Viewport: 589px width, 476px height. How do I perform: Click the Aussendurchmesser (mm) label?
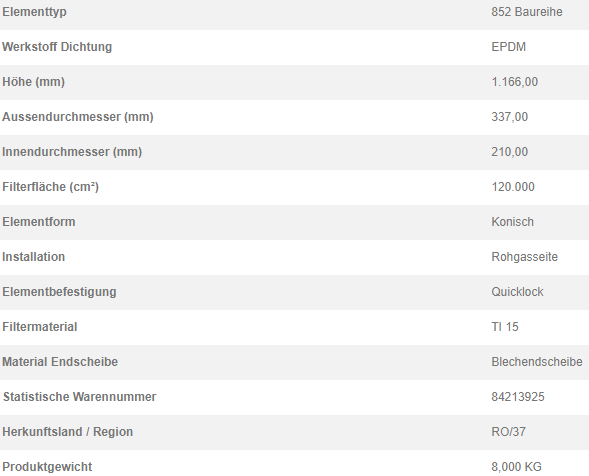[x=78, y=117]
